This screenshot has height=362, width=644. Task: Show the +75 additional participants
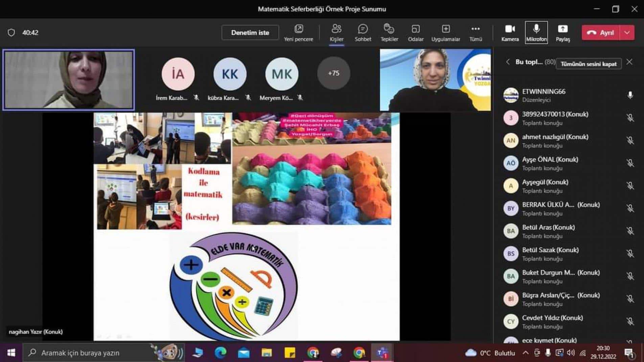333,73
